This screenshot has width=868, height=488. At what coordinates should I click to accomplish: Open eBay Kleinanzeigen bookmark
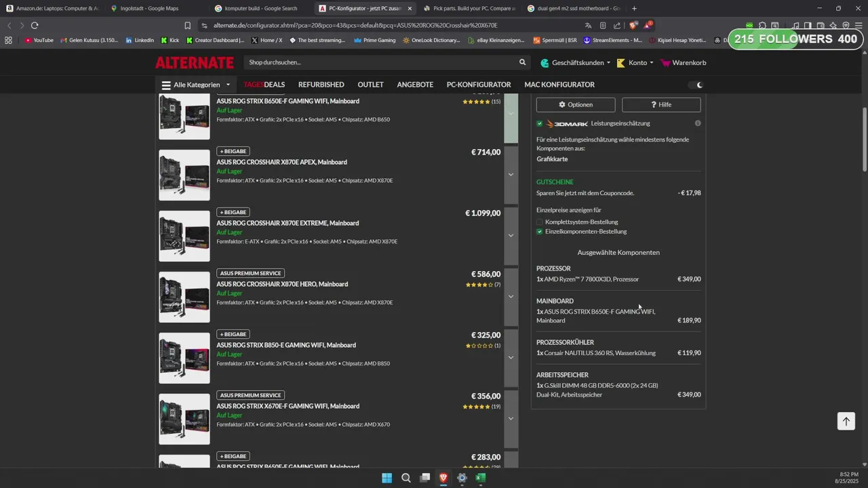pos(496,40)
